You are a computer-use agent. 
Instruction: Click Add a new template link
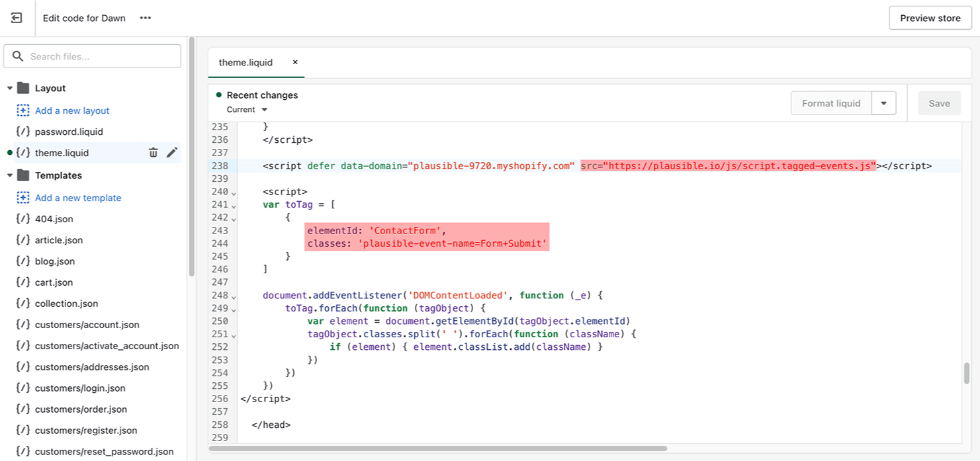click(x=78, y=198)
